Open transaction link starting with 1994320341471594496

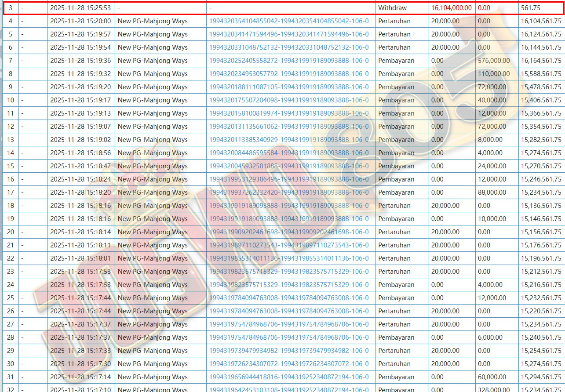pos(289,34)
